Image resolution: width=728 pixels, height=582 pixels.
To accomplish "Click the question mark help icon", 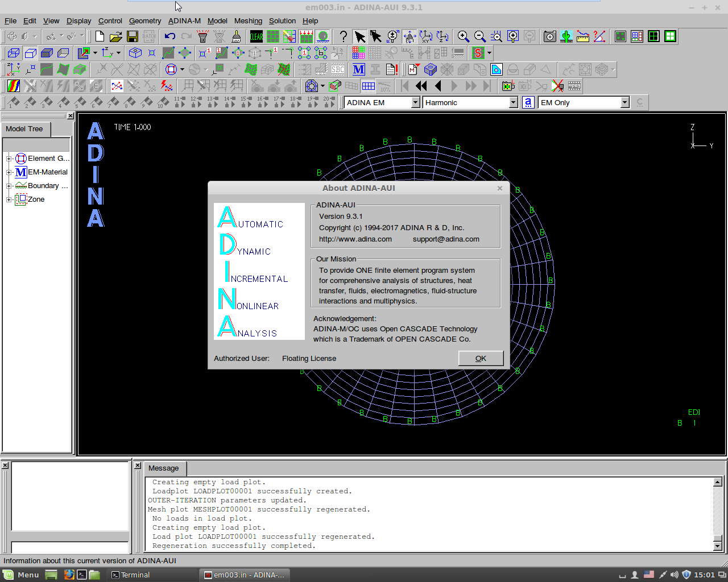I will point(343,36).
